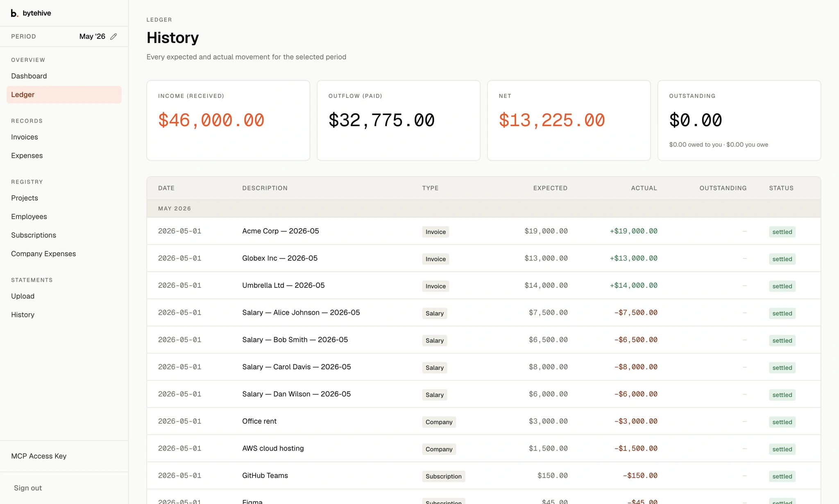Click Invoice tag on Acme Corp row
Image resolution: width=839 pixels, height=504 pixels.
(x=435, y=232)
